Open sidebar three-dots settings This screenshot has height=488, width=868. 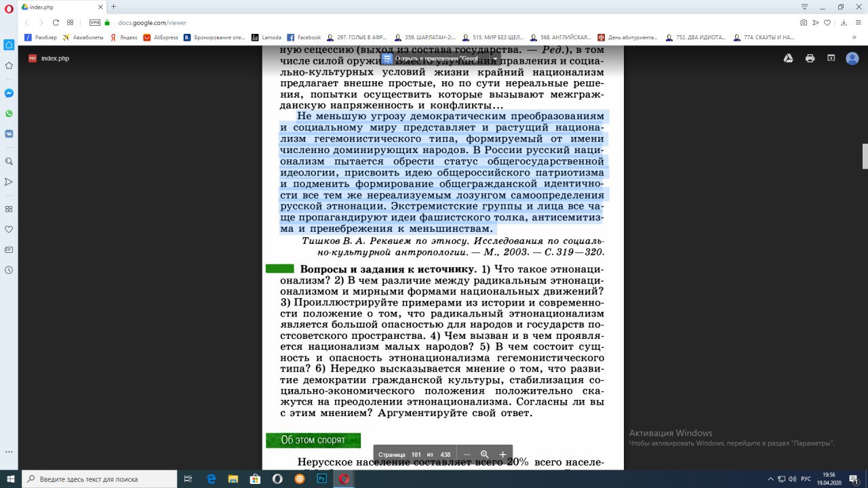point(9,451)
